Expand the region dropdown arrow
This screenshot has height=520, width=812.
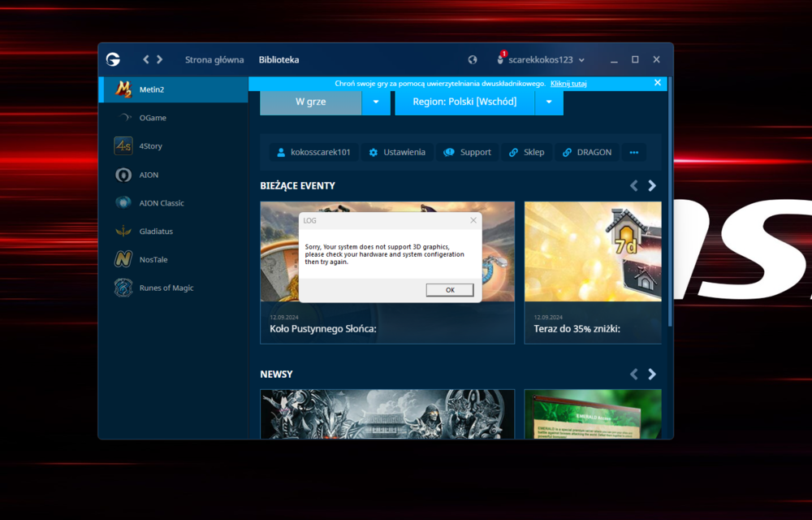click(549, 102)
